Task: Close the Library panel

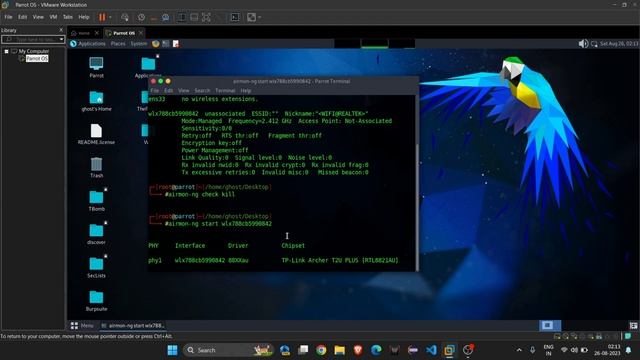Action: 61,30
